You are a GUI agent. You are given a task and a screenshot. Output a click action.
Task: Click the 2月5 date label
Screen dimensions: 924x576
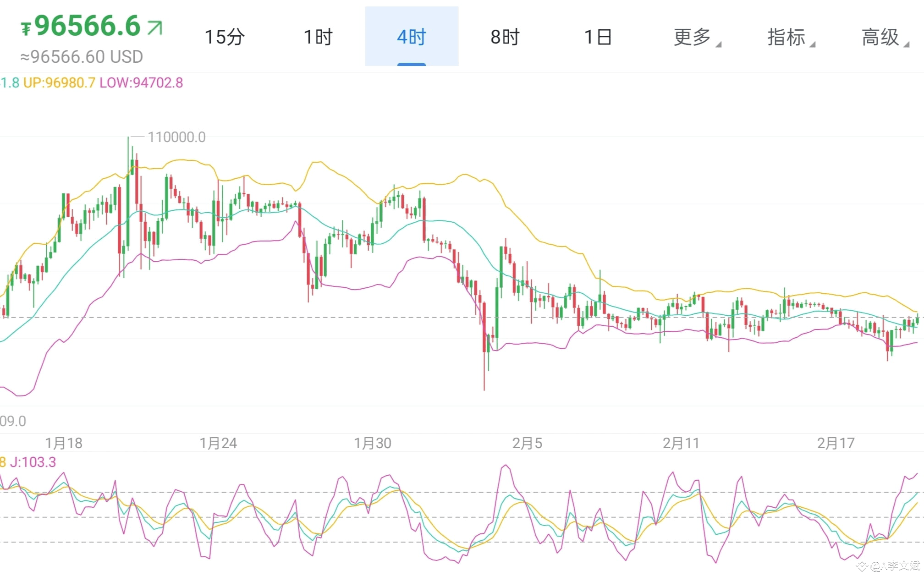coord(527,443)
